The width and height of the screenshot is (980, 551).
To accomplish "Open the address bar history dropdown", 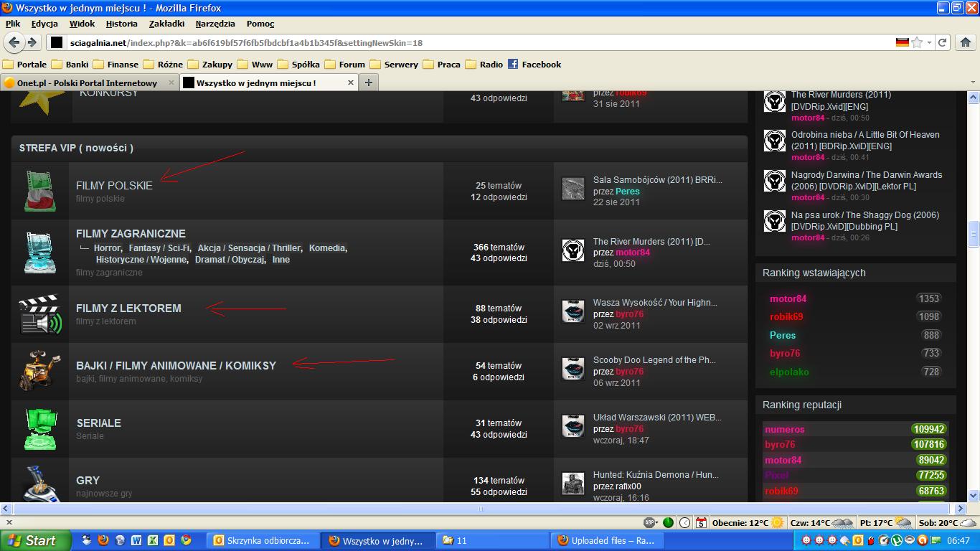I will (x=929, y=42).
